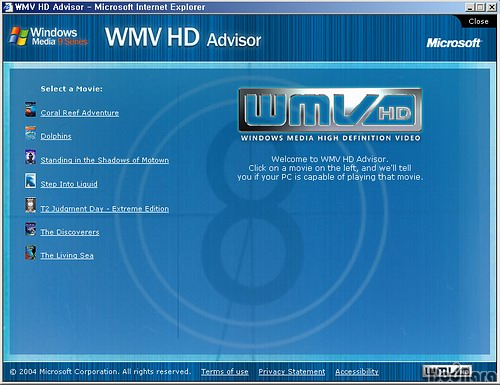This screenshot has width=500, height=385.
Task: Click the WMV HD Advisor heading text
Action: pos(183,37)
